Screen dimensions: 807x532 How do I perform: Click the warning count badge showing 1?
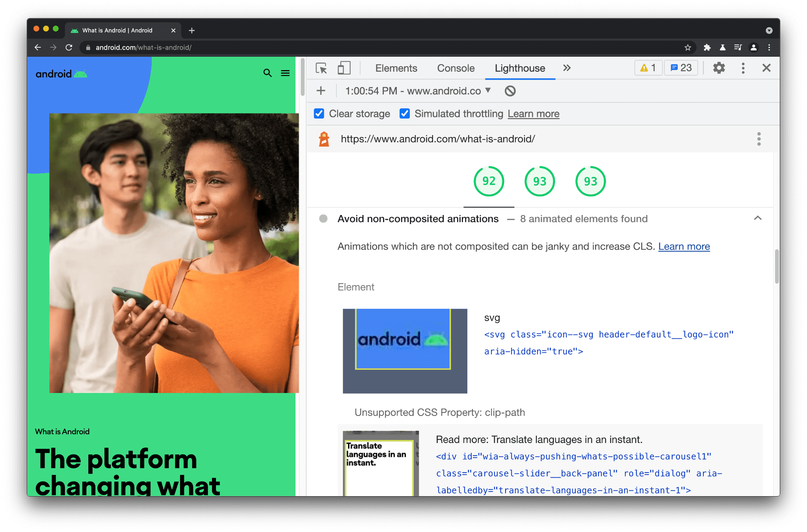(648, 68)
